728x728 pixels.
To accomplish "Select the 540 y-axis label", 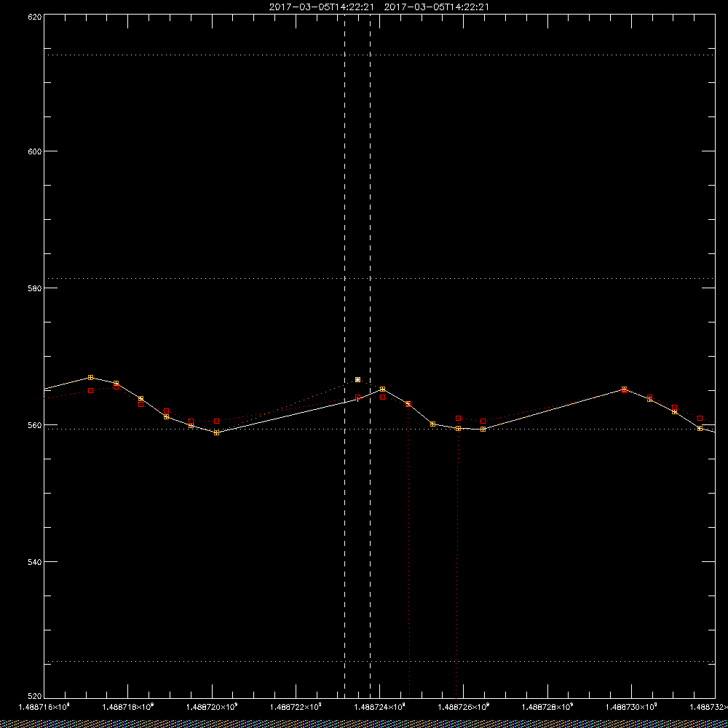I will (x=35, y=562).
